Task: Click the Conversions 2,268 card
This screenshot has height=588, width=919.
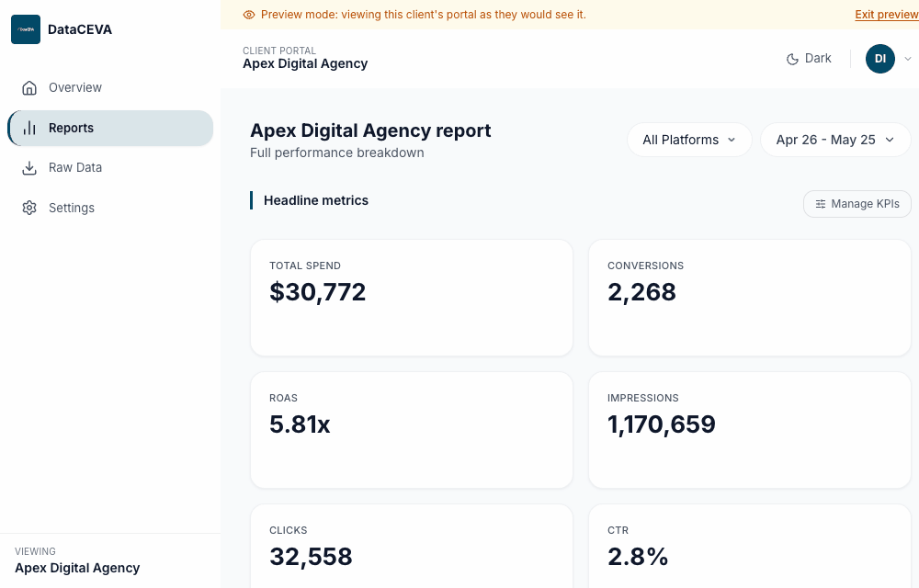Action: (x=750, y=298)
